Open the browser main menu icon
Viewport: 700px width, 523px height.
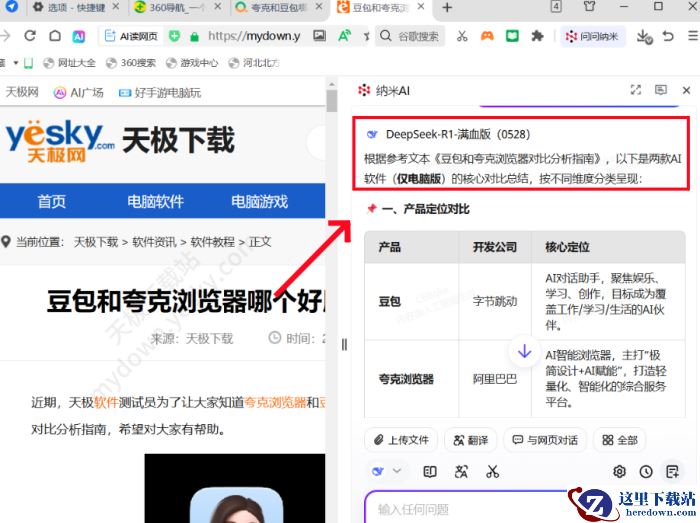tap(693, 36)
